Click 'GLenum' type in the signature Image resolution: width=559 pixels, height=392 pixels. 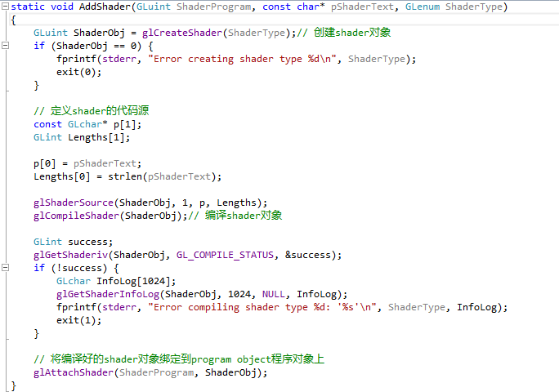[x=423, y=7]
